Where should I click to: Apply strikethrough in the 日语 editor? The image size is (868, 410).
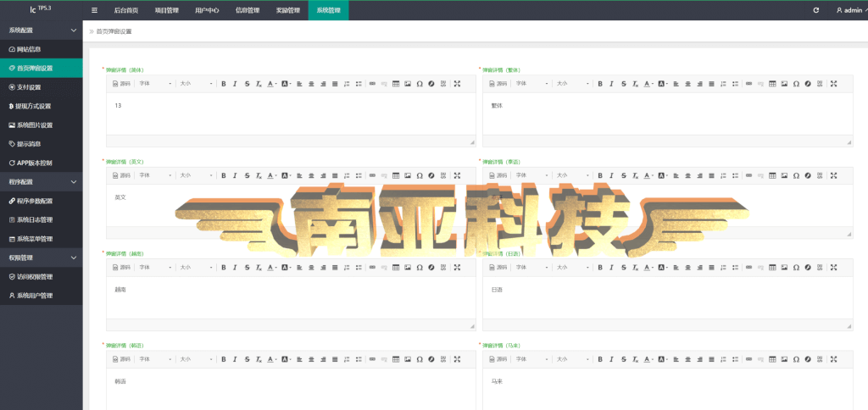(x=623, y=267)
